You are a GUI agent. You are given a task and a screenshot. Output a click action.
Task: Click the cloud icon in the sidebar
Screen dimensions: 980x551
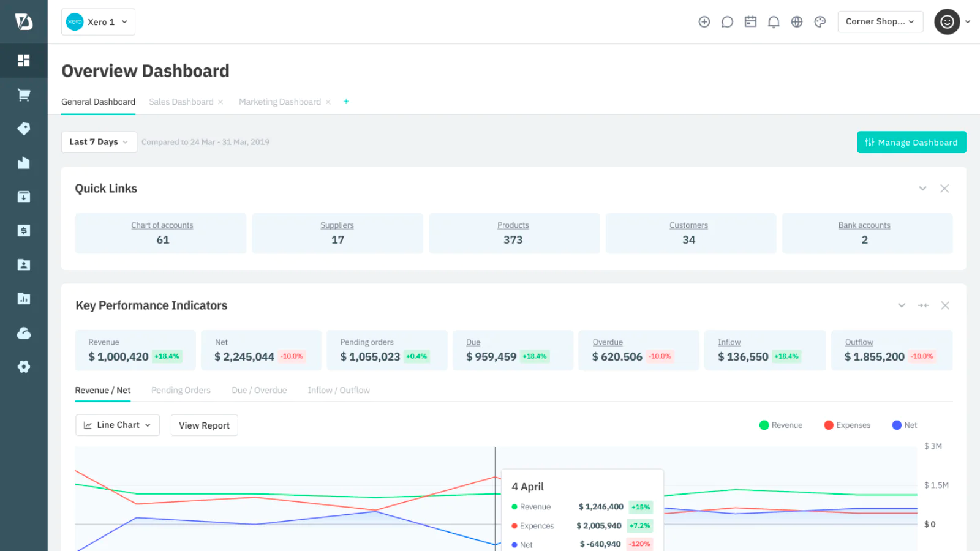[23, 332]
